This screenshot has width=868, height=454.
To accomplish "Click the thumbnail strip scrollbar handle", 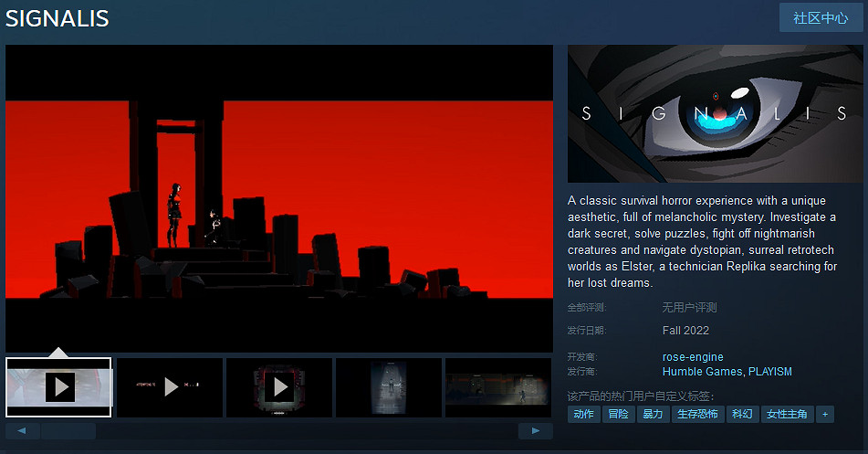I will point(68,430).
